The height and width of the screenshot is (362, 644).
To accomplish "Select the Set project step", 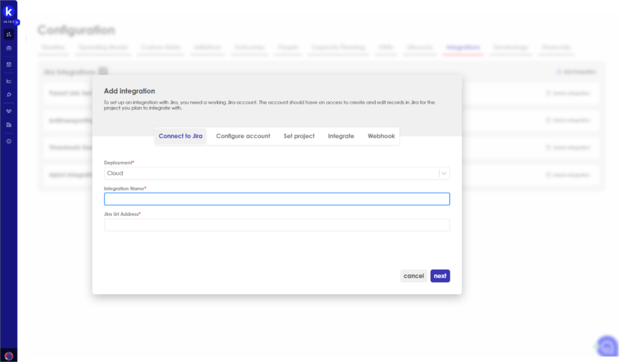I will click(299, 136).
